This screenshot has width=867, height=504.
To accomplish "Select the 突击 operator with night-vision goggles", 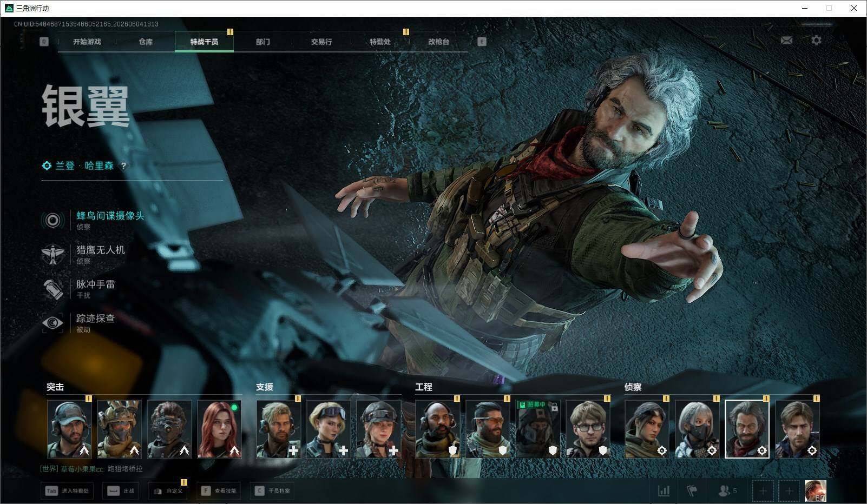I will [169, 429].
